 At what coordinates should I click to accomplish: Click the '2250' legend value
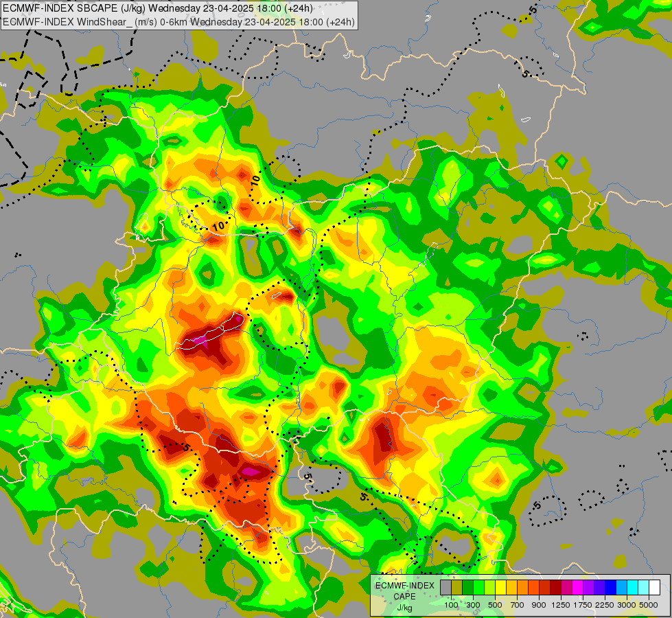click(x=605, y=605)
